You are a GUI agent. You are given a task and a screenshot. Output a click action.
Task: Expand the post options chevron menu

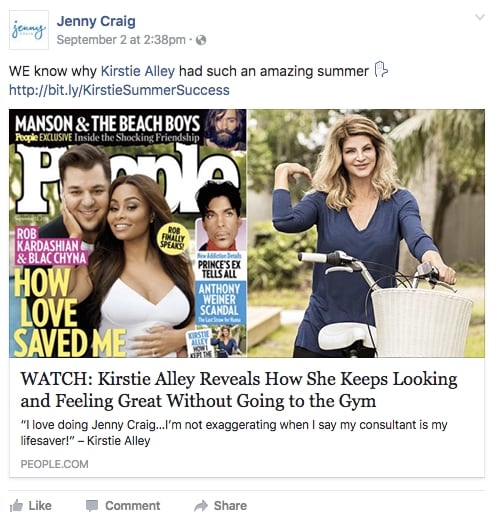click(480, 17)
